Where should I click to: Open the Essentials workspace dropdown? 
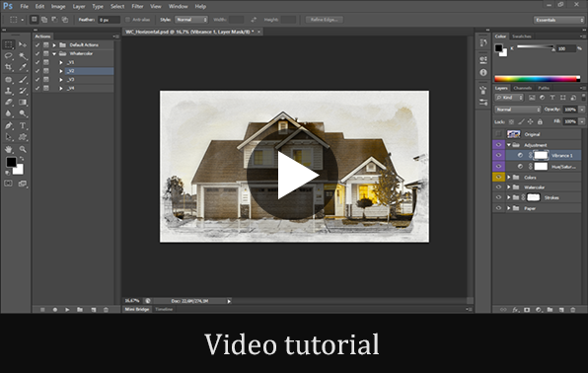tap(558, 20)
